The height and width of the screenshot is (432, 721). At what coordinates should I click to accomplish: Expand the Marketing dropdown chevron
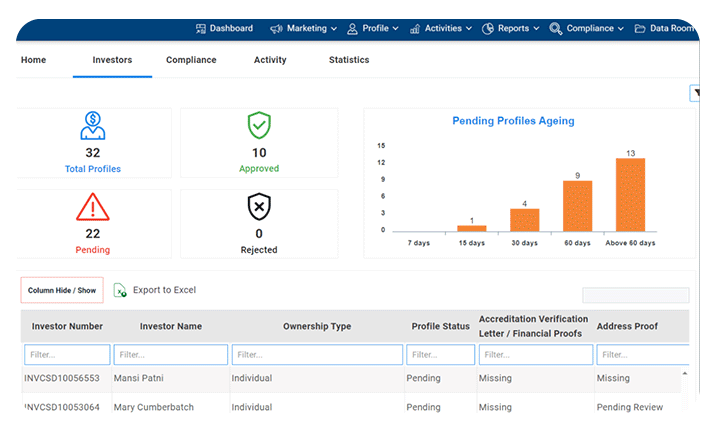pos(334,29)
